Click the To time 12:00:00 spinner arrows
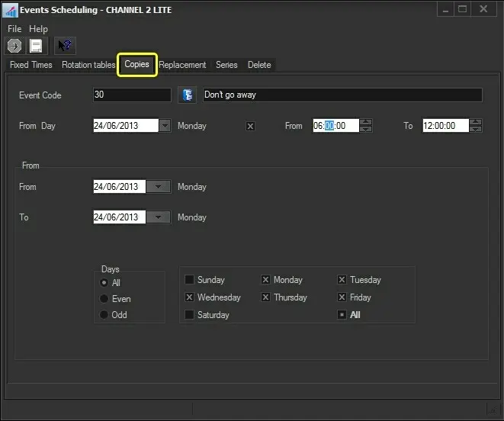 pos(474,126)
